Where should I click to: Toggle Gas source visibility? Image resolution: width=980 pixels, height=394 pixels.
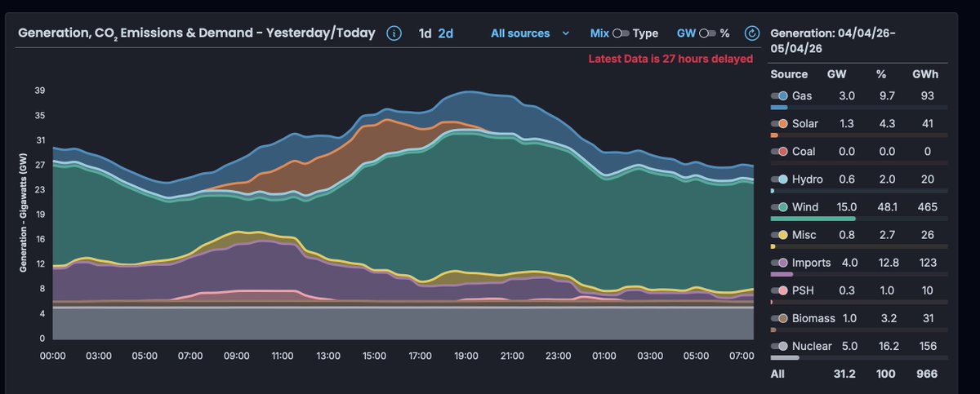click(779, 96)
